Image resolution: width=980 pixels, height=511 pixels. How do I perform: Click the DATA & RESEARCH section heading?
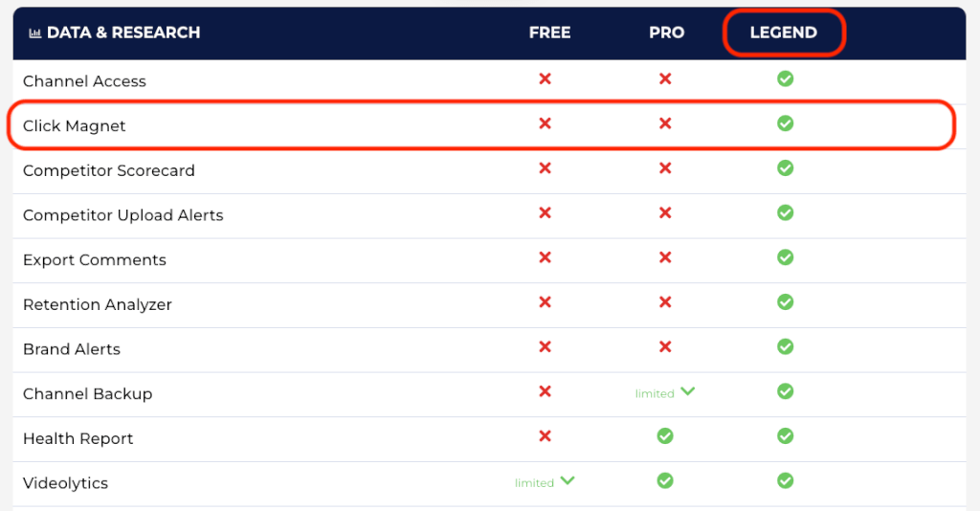click(x=123, y=33)
